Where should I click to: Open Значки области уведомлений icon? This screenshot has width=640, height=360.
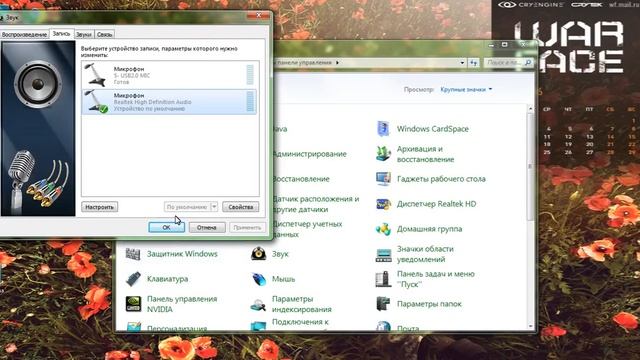[383, 254]
